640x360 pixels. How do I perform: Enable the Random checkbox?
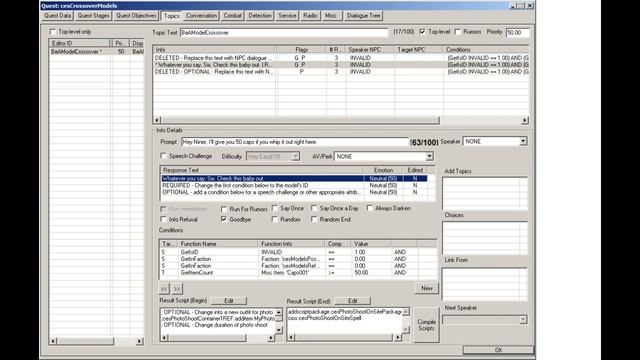(275, 219)
